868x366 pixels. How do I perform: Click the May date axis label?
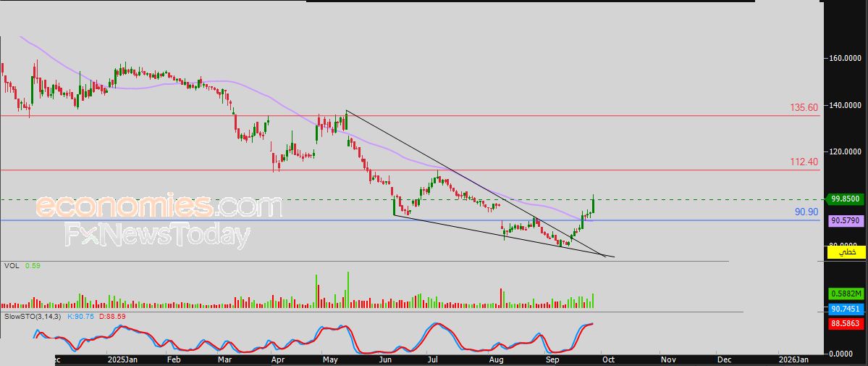point(330,360)
